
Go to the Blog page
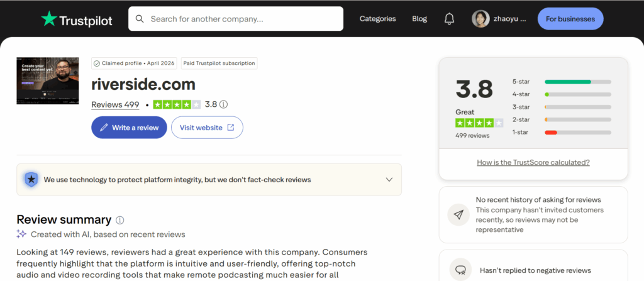point(419,19)
